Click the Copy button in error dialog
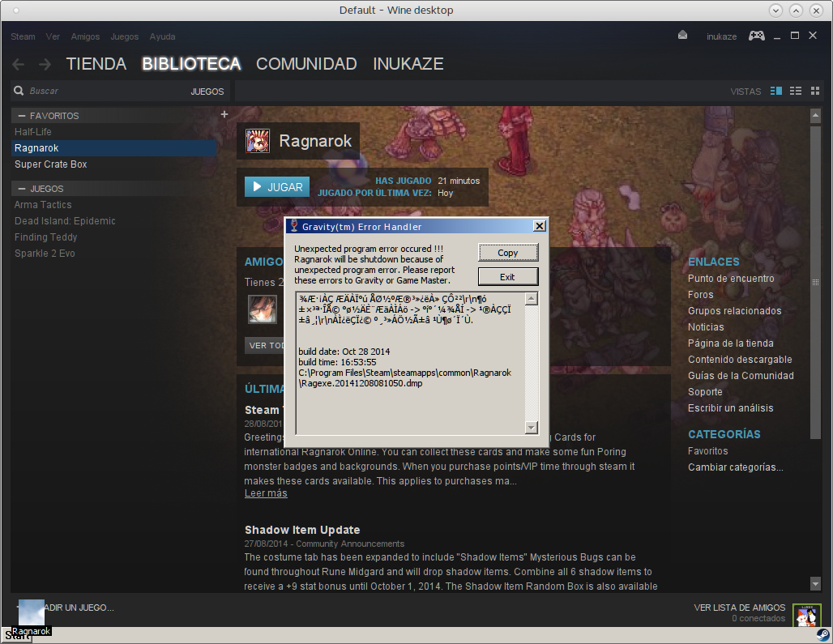833x644 pixels. coord(508,253)
